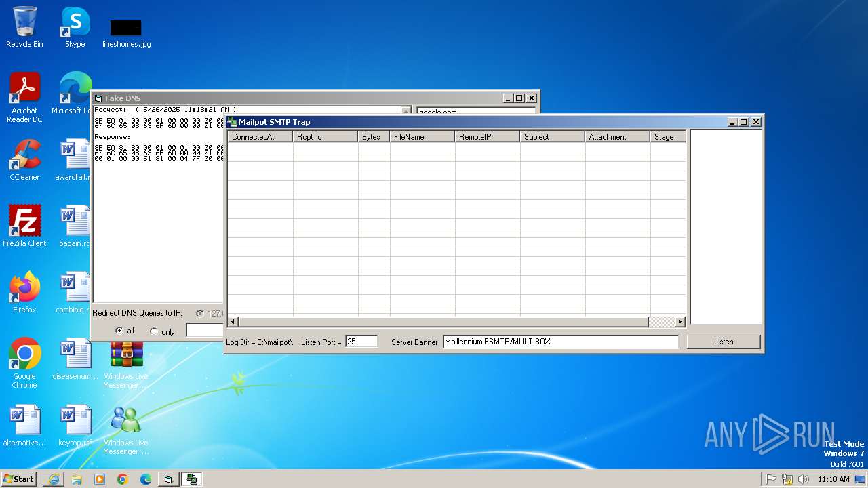The image size is (868, 488).
Task: Sort by the Subject column header
Action: [x=553, y=136]
